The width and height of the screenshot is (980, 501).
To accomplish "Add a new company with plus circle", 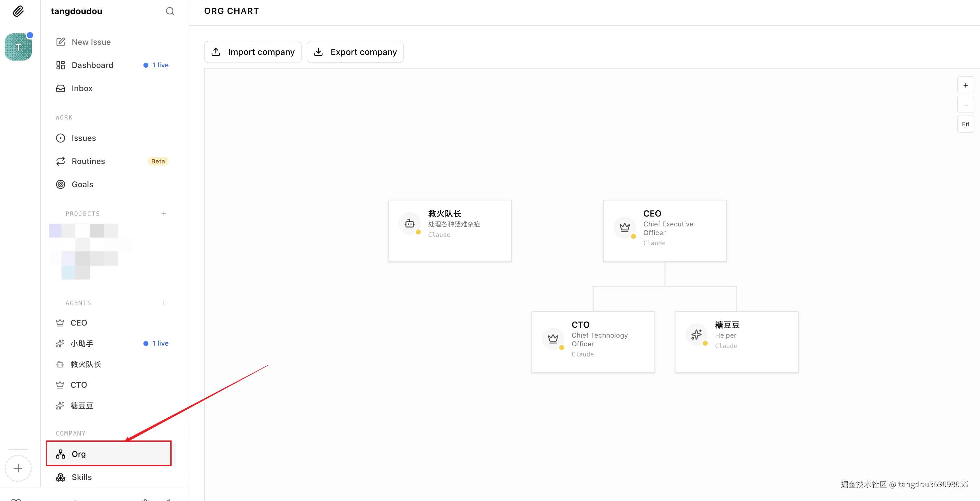I will 18,468.
